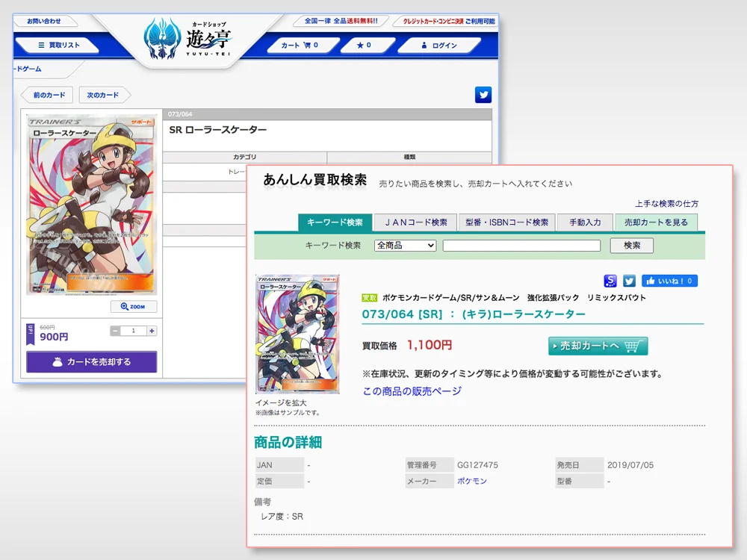Viewport: 747px width, 560px height.
Task: Click the SR ローラースケーター card title
Action: [217, 129]
